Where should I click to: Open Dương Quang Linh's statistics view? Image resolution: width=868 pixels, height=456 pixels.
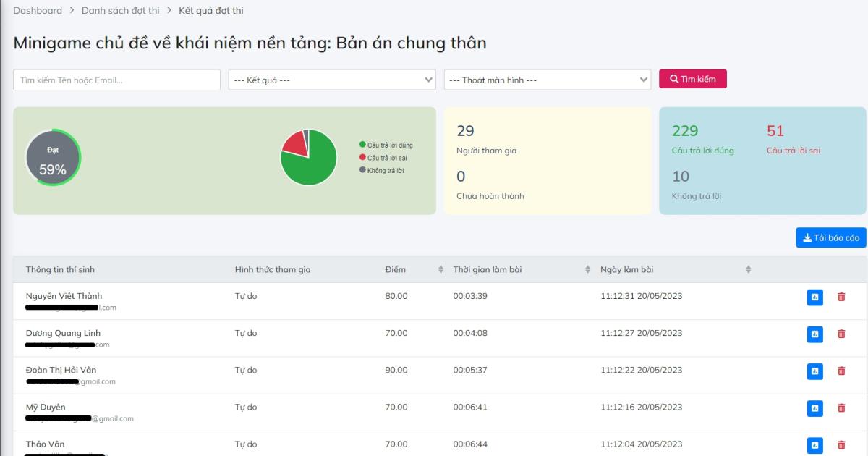[x=814, y=334]
